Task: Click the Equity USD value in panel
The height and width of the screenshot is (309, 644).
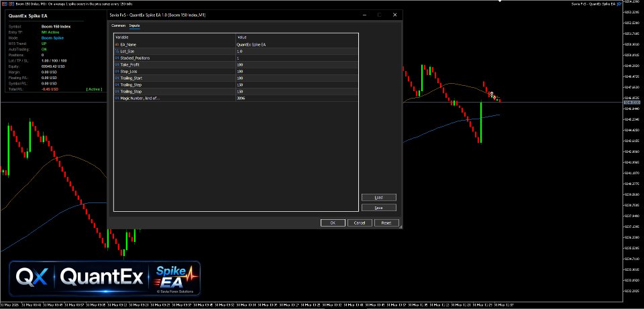Action: 54,66
